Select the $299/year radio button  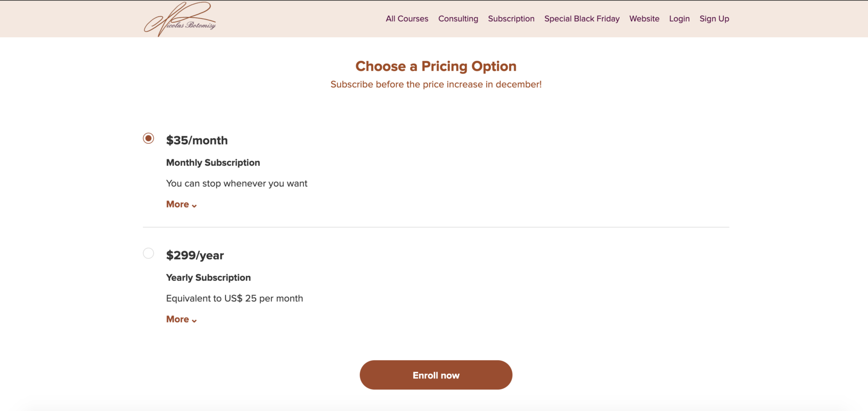coord(148,253)
